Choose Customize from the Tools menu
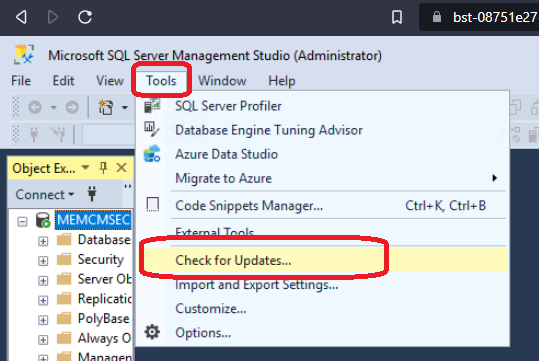Image resolution: width=539 pixels, height=361 pixels. (323, 309)
